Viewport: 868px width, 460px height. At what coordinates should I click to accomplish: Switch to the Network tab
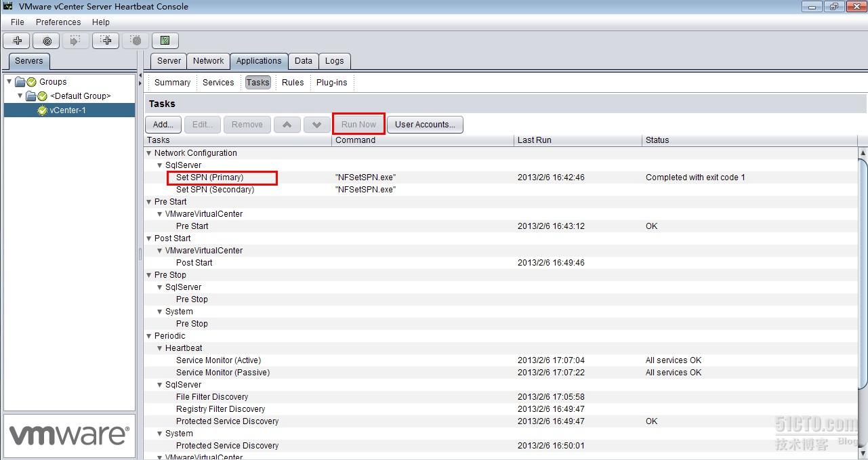tap(209, 61)
